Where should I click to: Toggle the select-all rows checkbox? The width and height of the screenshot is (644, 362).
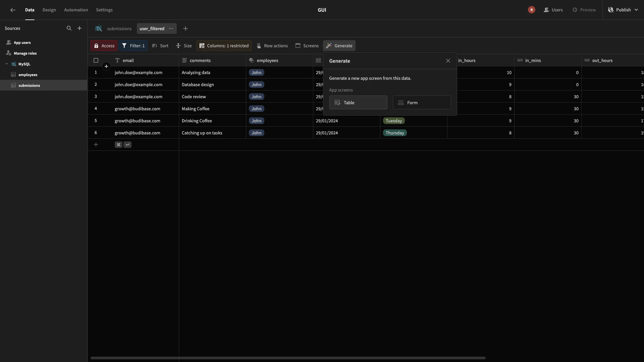tap(96, 61)
